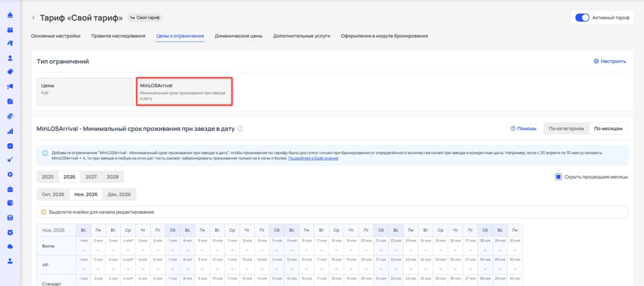This screenshot has height=286, width=644.
Task: Open the Правила наследования tab
Action: (118, 36)
